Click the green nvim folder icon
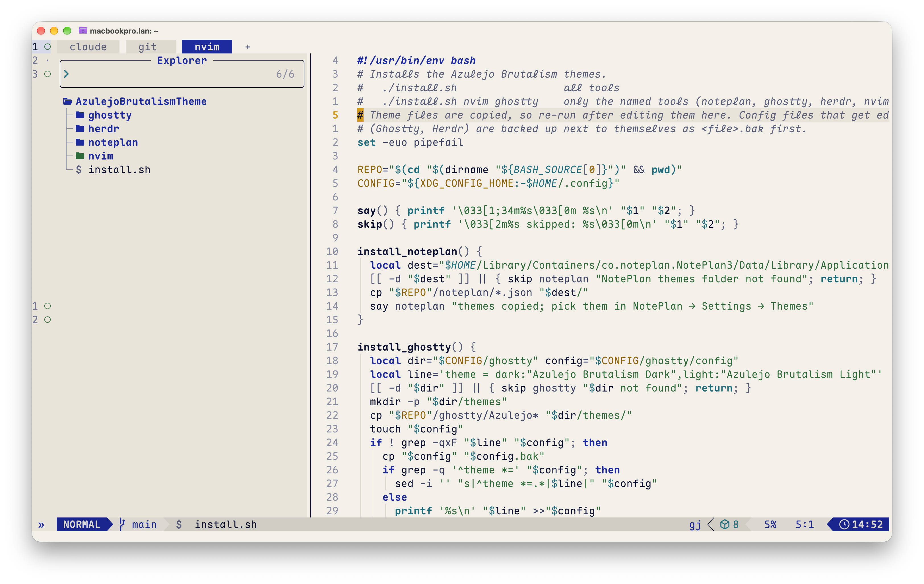This screenshot has height=584, width=924. pos(80,156)
